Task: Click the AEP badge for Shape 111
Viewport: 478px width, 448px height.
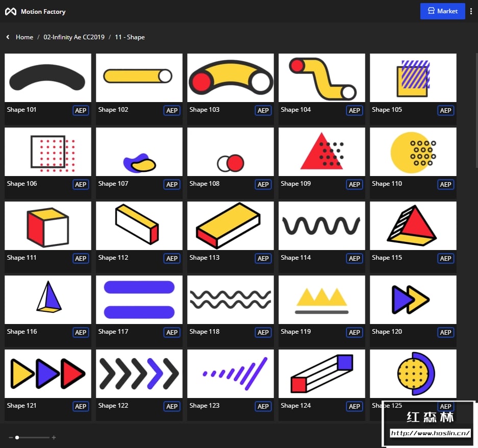Action: (x=81, y=258)
